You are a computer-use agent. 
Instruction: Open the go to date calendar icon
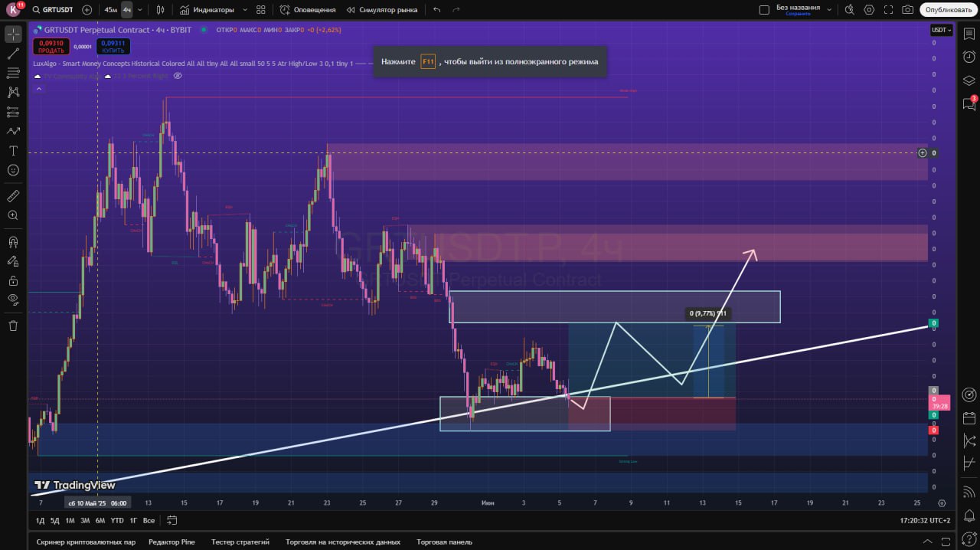pyautogui.click(x=172, y=521)
